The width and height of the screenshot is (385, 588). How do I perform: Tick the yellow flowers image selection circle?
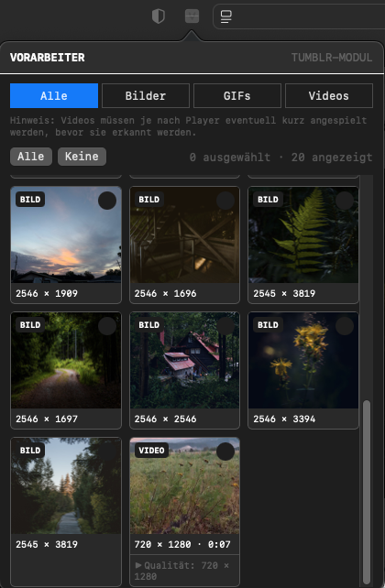(x=345, y=326)
